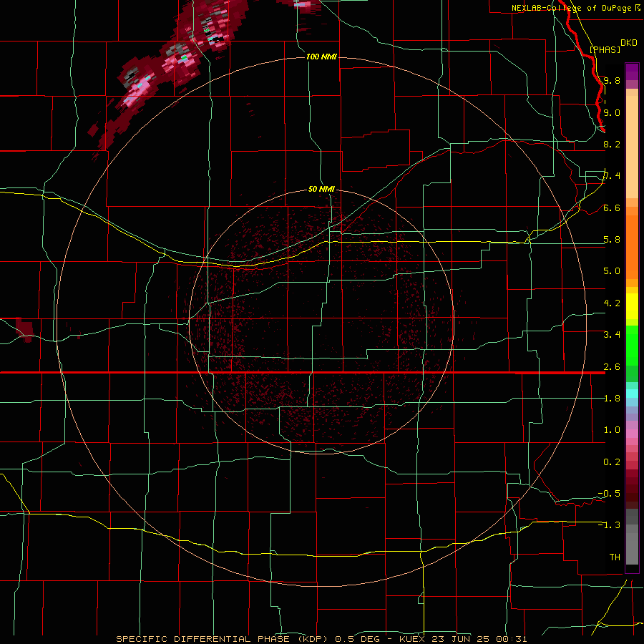Select the -0.5 scale value

pyautogui.click(x=609, y=494)
